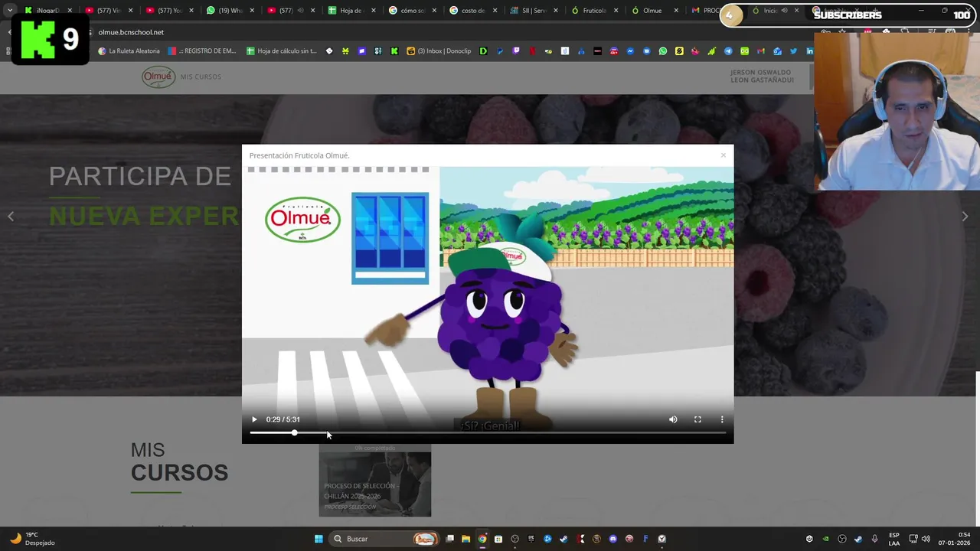
Task: Switch to the Olmue browser tab
Action: (x=655, y=11)
